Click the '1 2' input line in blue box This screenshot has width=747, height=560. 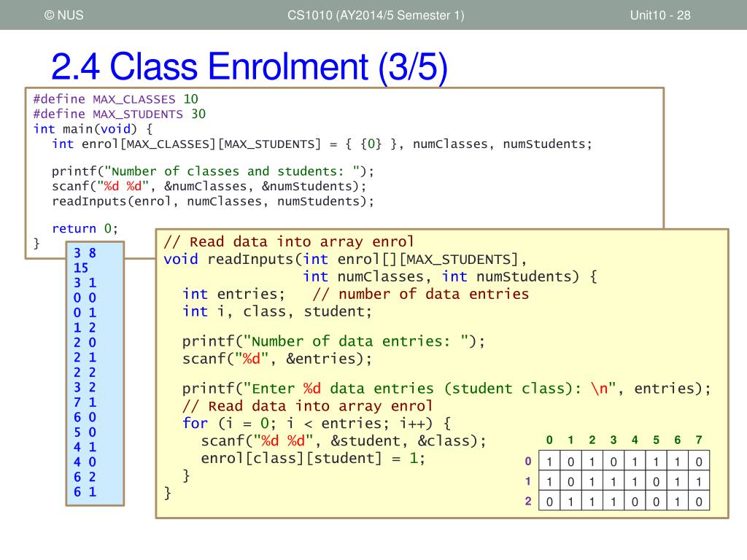click(x=85, y=327)
